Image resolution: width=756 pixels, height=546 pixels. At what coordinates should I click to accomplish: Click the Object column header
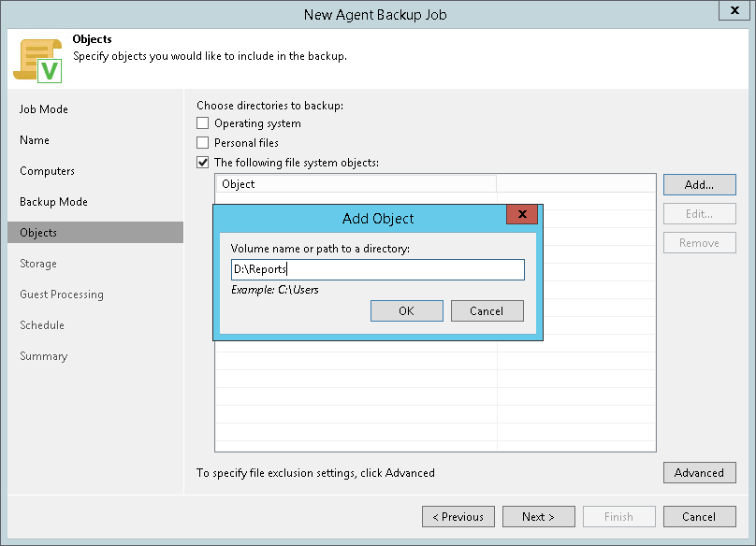coord(356,184)
